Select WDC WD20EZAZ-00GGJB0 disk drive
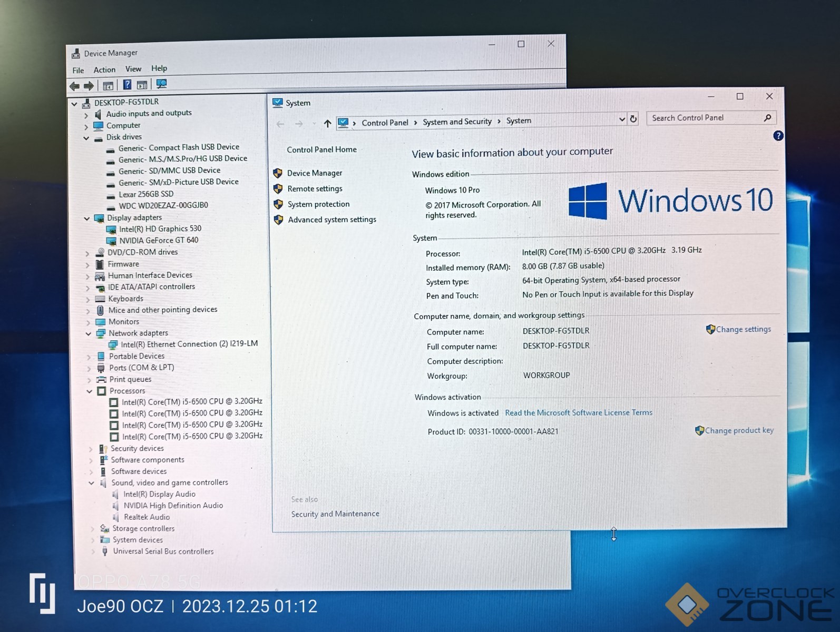 (163, 205)
